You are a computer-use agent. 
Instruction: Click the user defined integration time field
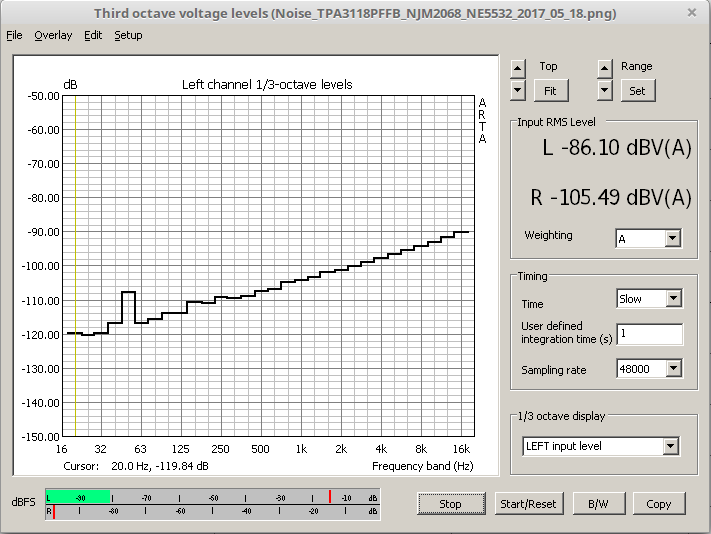pyautogui.click(x=649, y=334)
